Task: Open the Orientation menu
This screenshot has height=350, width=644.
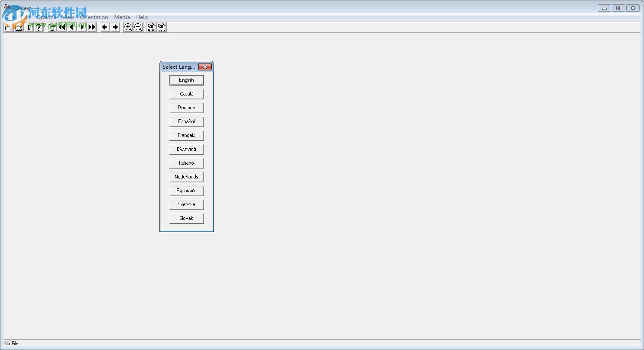Action: pos(93,17)
